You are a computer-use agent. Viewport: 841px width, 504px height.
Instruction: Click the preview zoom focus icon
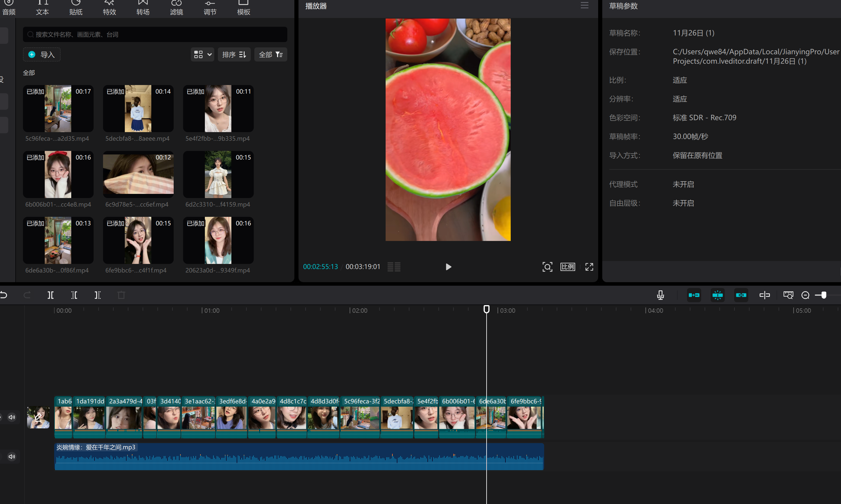click(547, 267)
